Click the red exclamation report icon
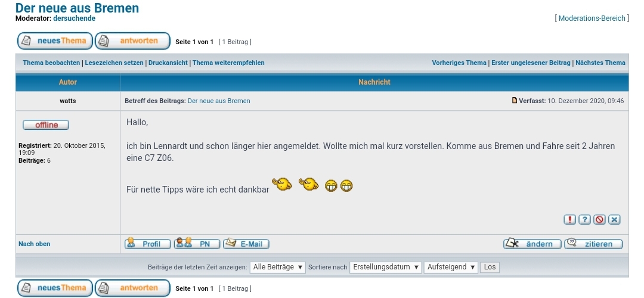The height and width of the screenshot is (298, 644). coord(570,219)
